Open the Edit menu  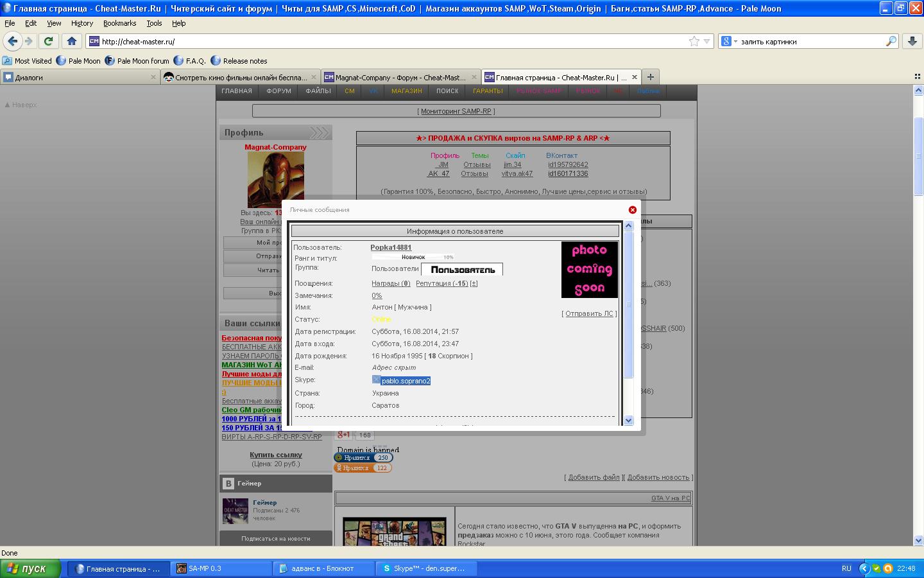(31, 23)
